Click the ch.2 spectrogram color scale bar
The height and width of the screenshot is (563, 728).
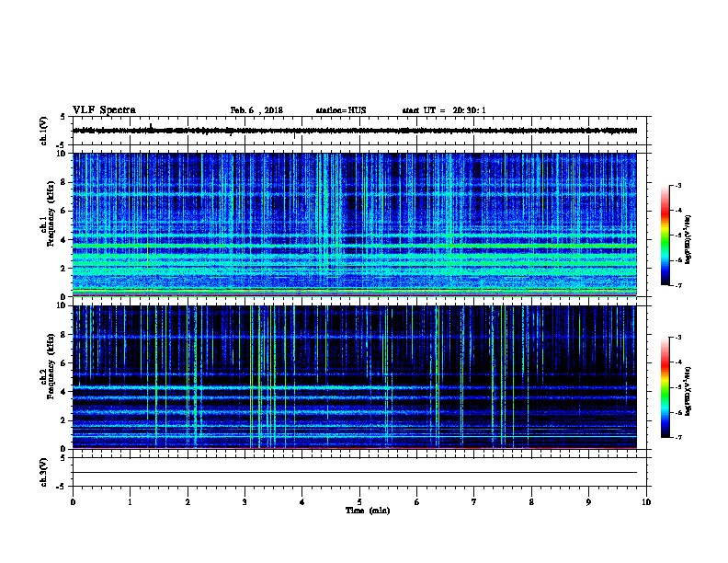pos(665,387)
